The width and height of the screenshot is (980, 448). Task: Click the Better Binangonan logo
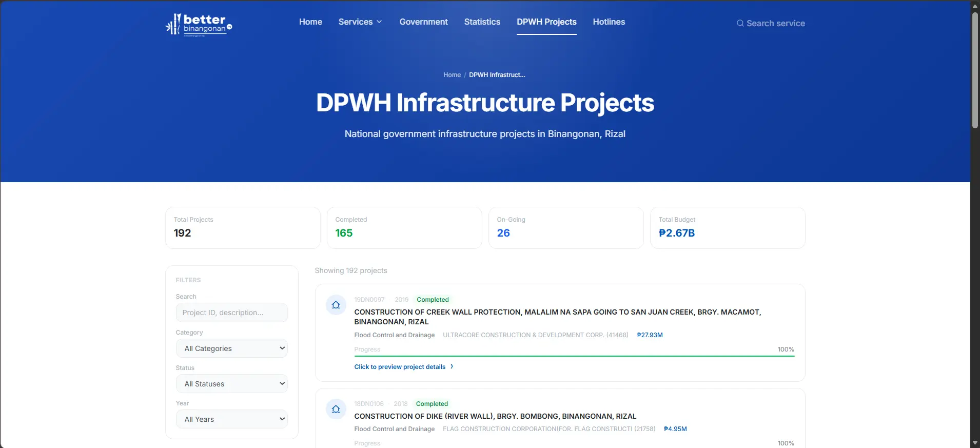click(x=199, y=25)
